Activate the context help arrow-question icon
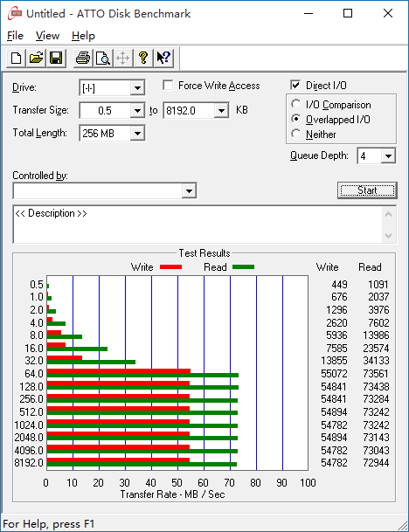This screenshot has width=409, height=532. click(x=163, y=58)
